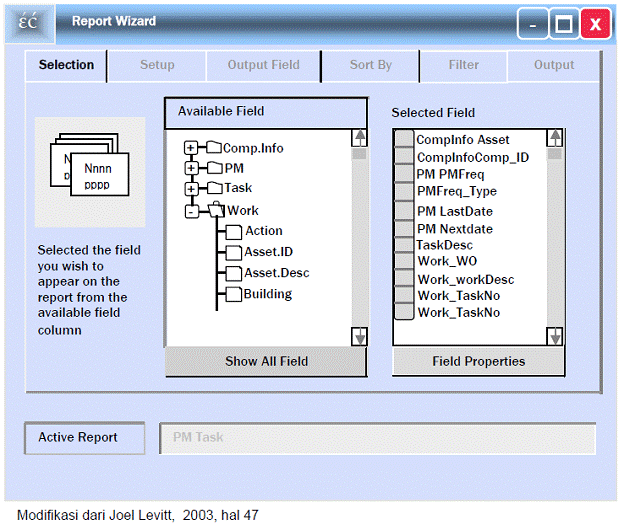This screenshot has width=624, height=530.
Task: Click the Task folder icon
Action: tap(215, 187)
